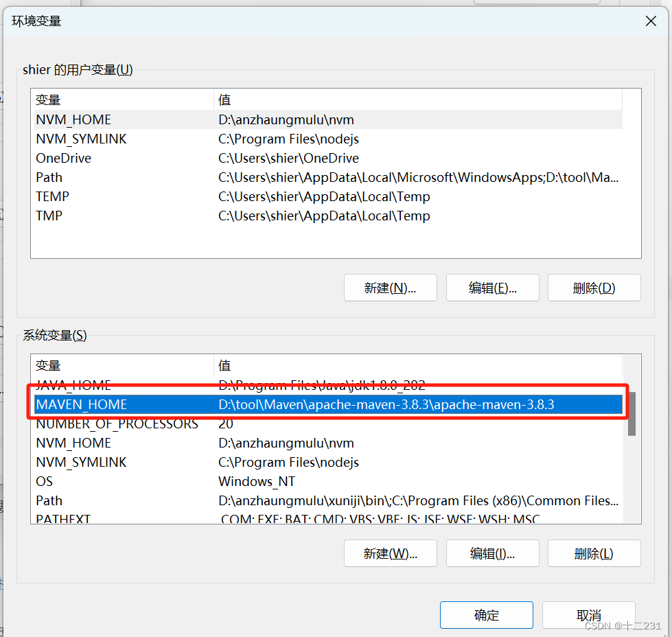Screen dimensions: 672x637
Task: Select the NVM_HOME user variable row
Action: click(73, 119)
